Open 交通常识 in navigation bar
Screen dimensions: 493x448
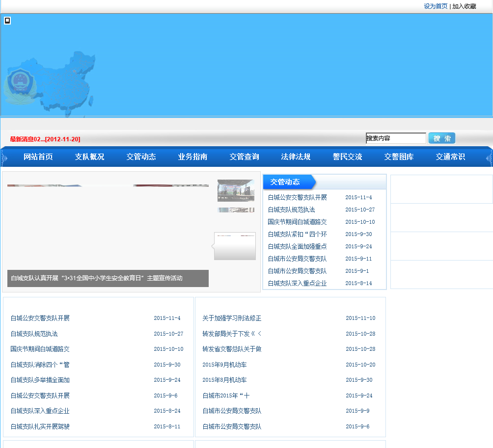[x=451, y=157]
